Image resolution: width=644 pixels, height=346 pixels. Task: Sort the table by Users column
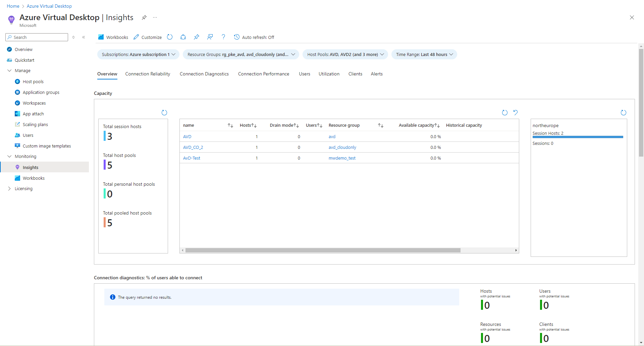[x=320, y=125]
